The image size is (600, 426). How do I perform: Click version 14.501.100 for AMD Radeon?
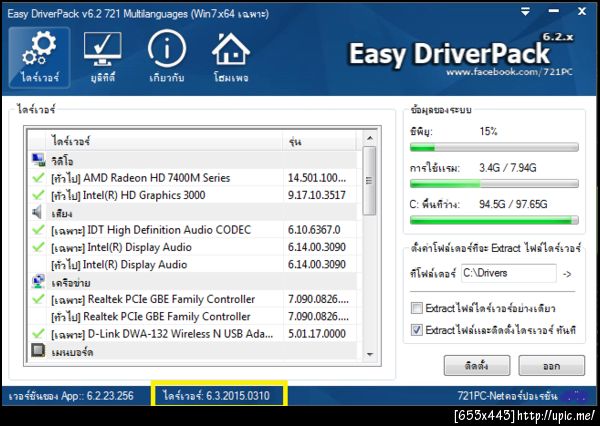click(317, 178)
